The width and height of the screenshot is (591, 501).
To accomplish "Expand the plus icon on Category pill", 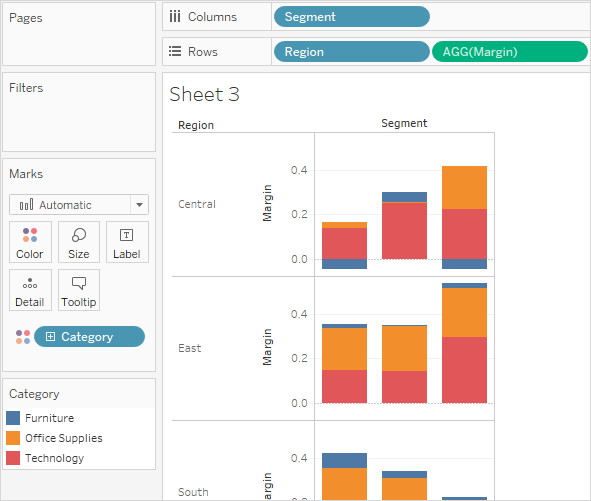I will (51, 337).
